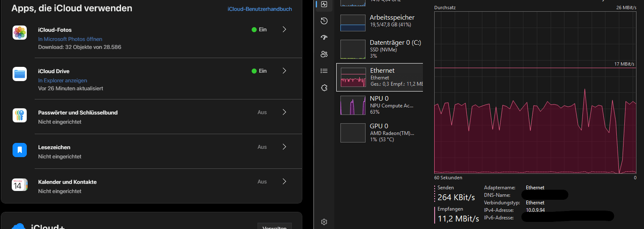Click the In Microsoft Photos öffnen link

70,39
